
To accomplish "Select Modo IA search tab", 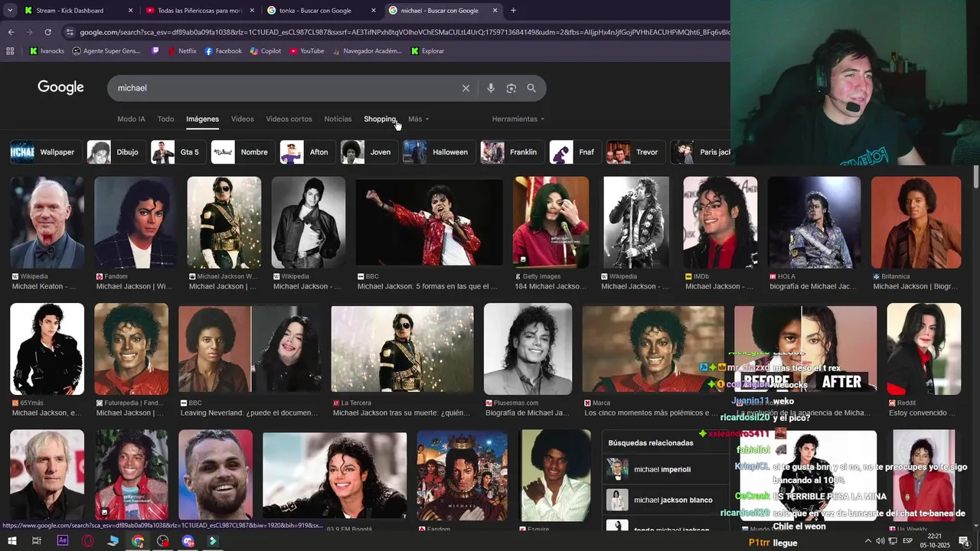I will (x=131, y=119).
